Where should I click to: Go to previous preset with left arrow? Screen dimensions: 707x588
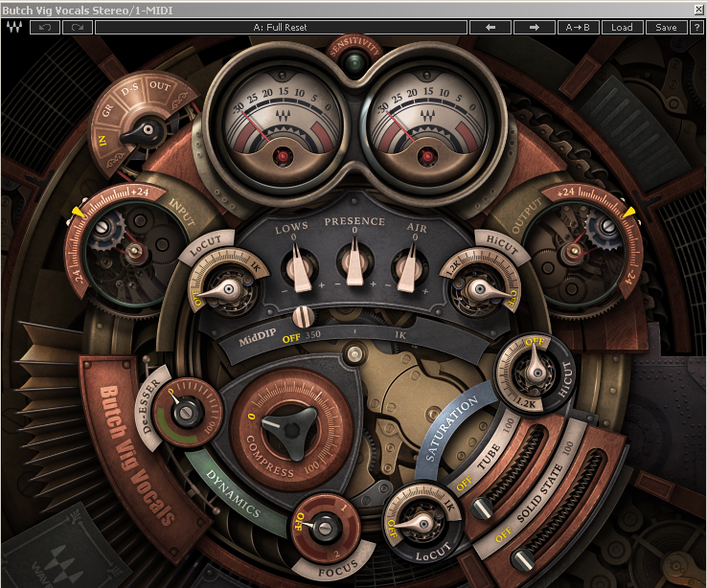[x=490, y=28]
